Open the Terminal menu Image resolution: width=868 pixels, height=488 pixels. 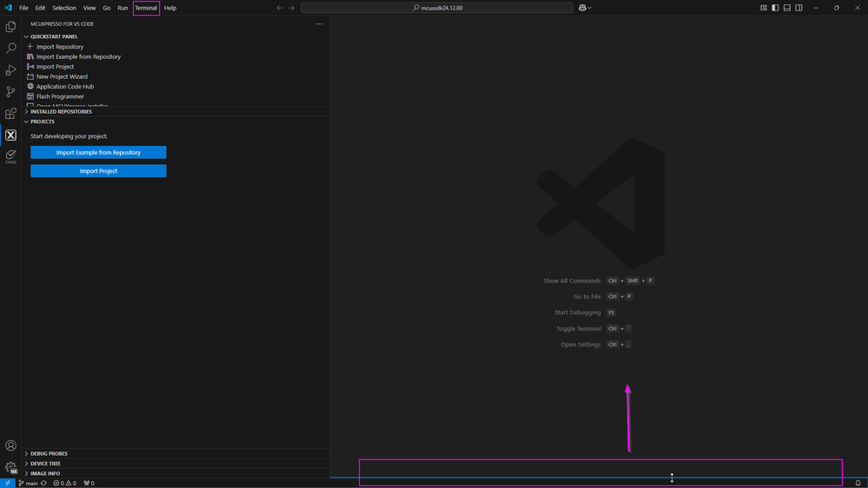[x=146, y=8]
